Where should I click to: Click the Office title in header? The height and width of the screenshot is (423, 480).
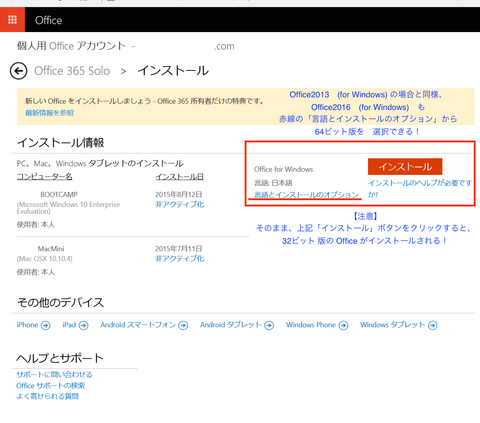coord(48,20)
